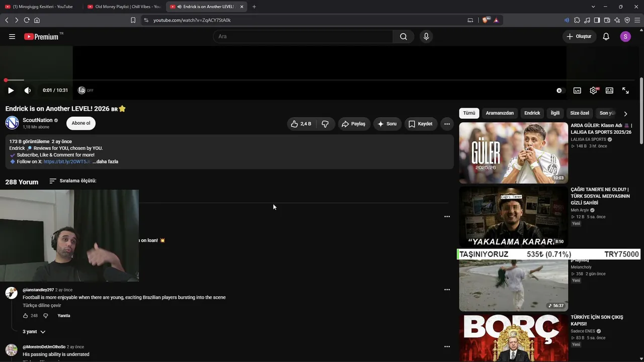Expand the description with ...daha fazla

(105, 161)
